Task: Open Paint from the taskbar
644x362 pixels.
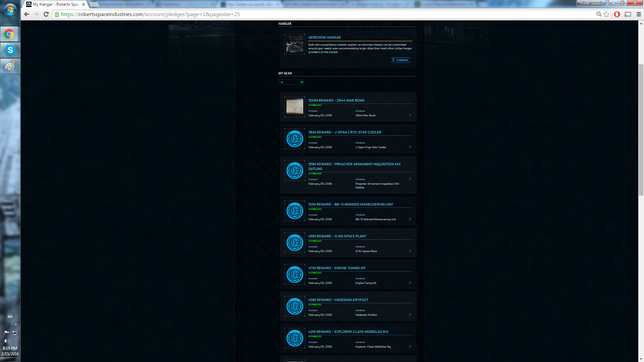Action: tap(10, 66)
